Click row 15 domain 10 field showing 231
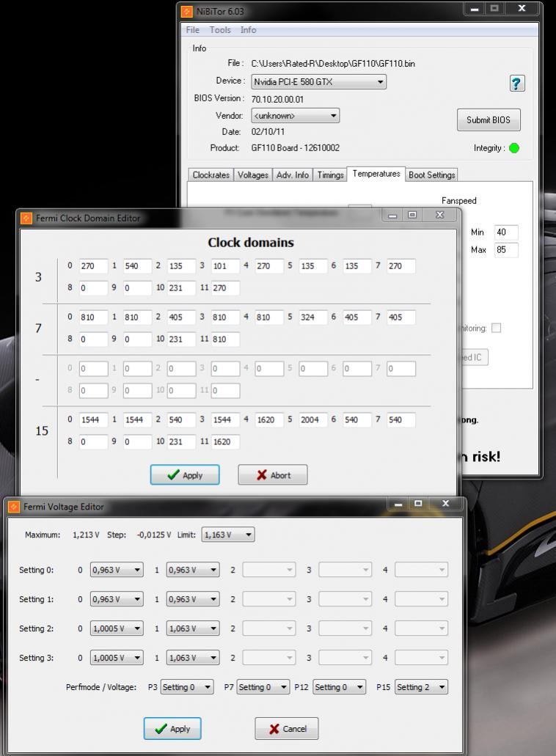The image size is (556, 756). 181,441
